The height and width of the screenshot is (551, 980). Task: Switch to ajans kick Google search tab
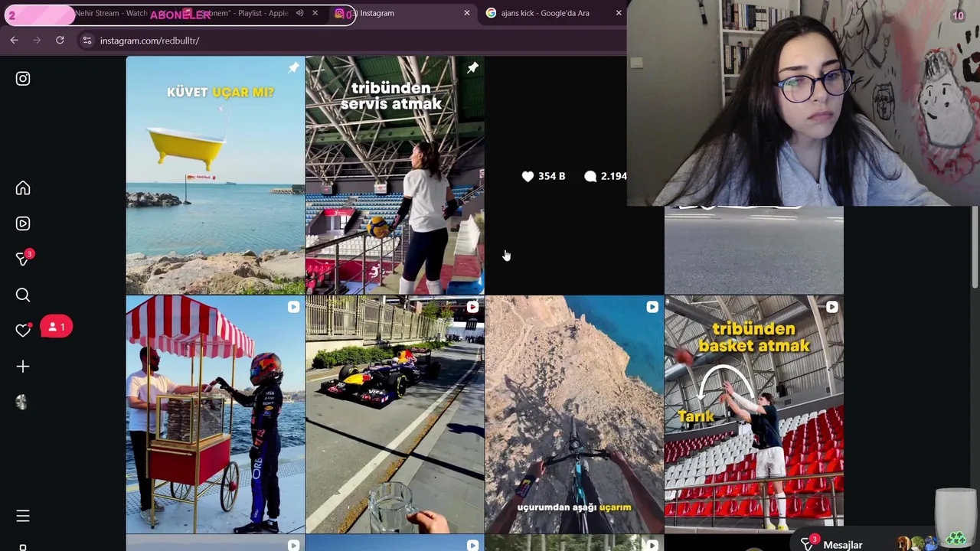click(x=545, y=13)
